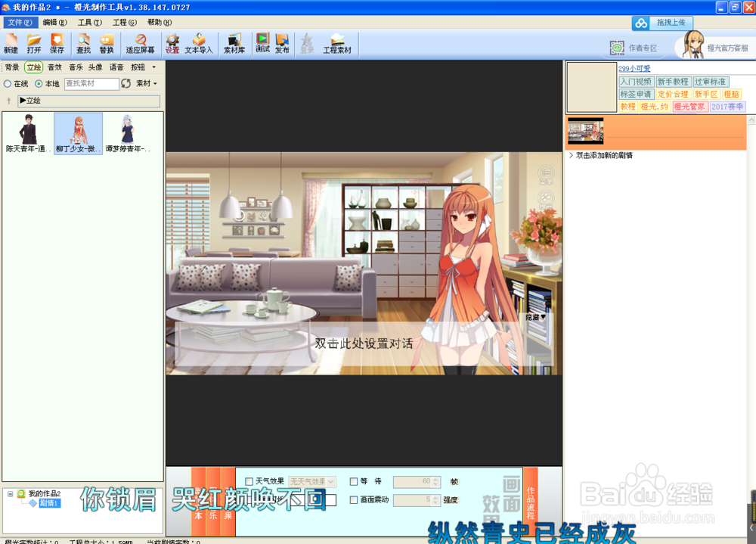The image size is (756, 544).
Task: Click the up arrow next to the 立绘 path
Action: 8,101
